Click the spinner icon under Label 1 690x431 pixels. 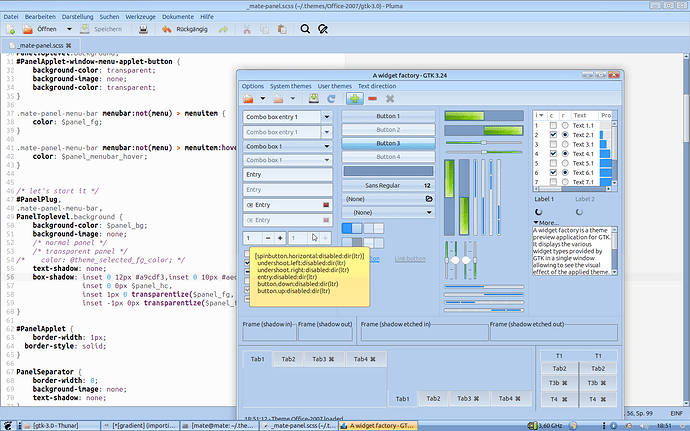coord(539,212)
